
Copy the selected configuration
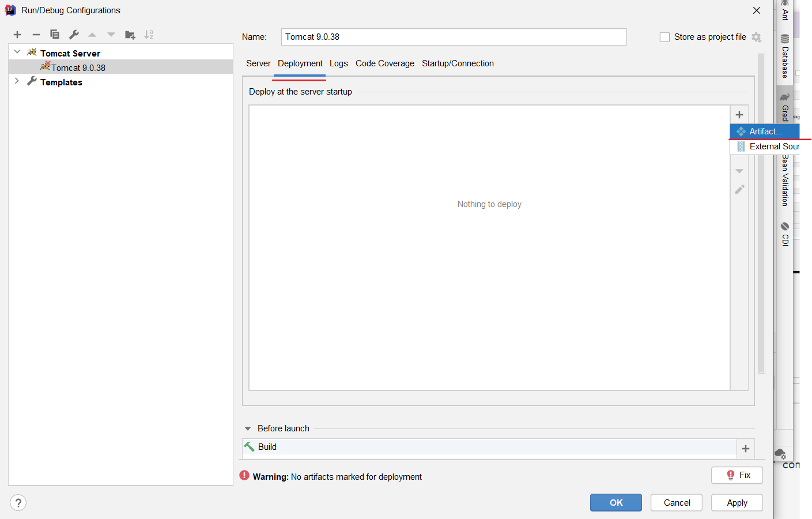click(55, 35)
